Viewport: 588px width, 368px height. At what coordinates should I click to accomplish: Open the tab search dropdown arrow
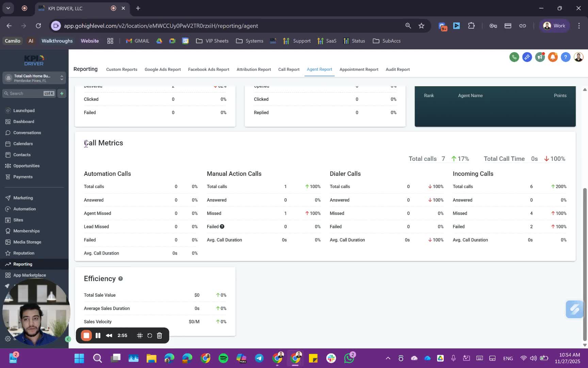pos(8,8)
